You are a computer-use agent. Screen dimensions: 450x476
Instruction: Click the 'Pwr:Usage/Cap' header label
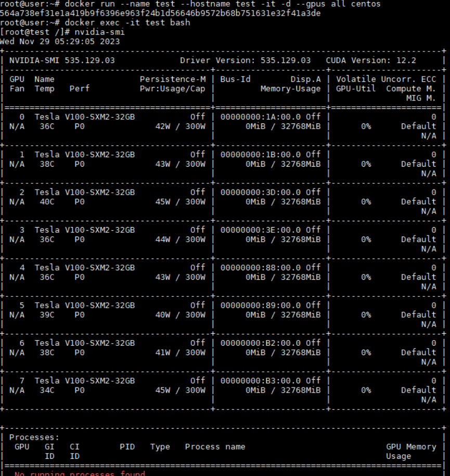click(173, 89)
